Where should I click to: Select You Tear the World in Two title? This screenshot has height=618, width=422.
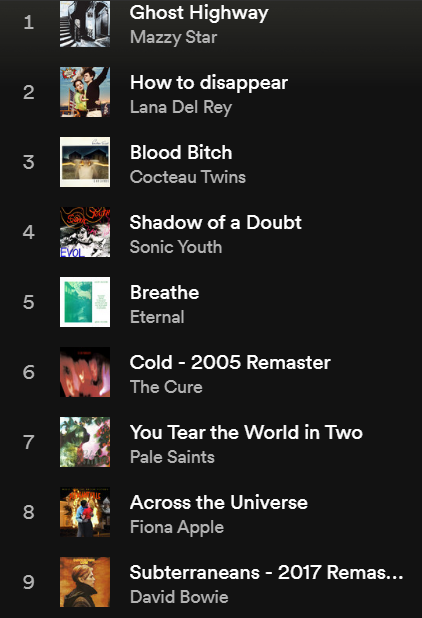[246, 432]
